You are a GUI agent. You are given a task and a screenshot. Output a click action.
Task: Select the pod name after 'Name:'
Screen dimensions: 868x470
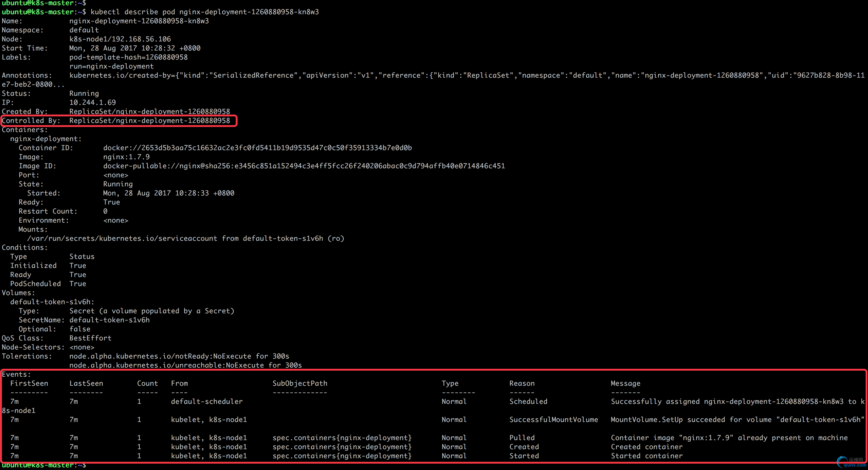pos(139,21)
